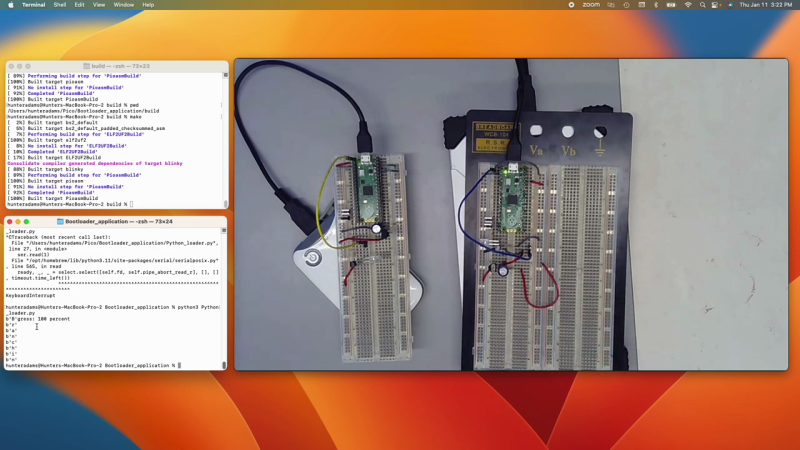Open the Help menu
The width and height of the screenshot is (800, 450).
(148, 5)
